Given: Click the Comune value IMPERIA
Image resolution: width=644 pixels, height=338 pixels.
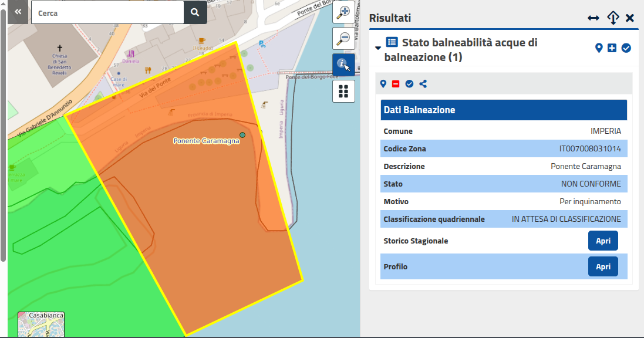Looking at the screenshot, I should pyautogui.click(x=606, y=131).
